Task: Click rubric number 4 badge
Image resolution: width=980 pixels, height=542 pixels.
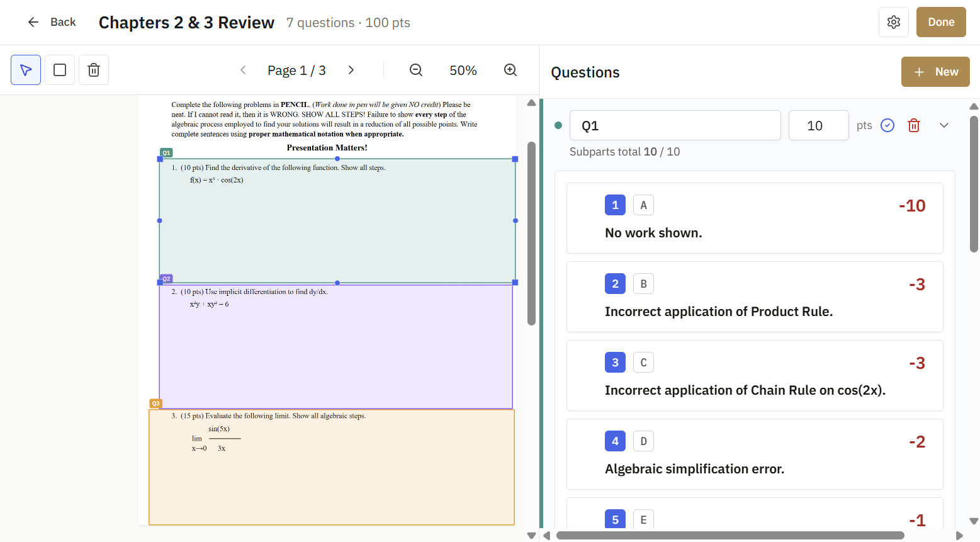Action: (x=615, y=441)
